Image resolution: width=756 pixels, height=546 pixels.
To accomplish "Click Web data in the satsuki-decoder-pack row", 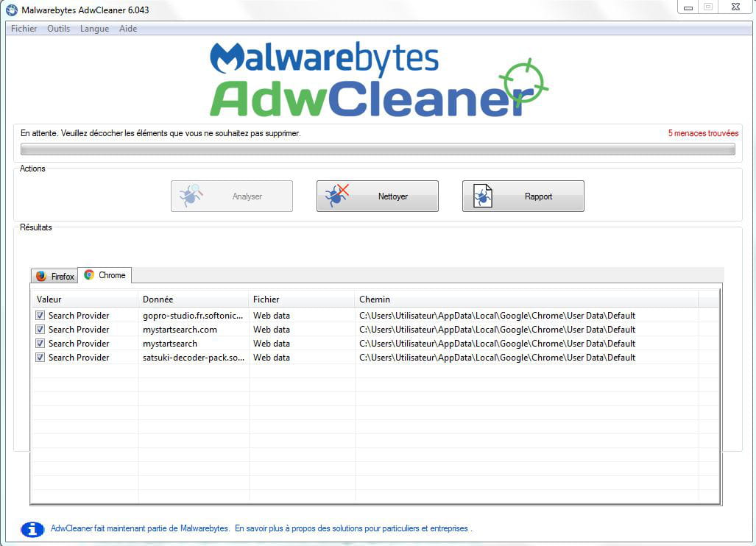I will click(272, 358).
